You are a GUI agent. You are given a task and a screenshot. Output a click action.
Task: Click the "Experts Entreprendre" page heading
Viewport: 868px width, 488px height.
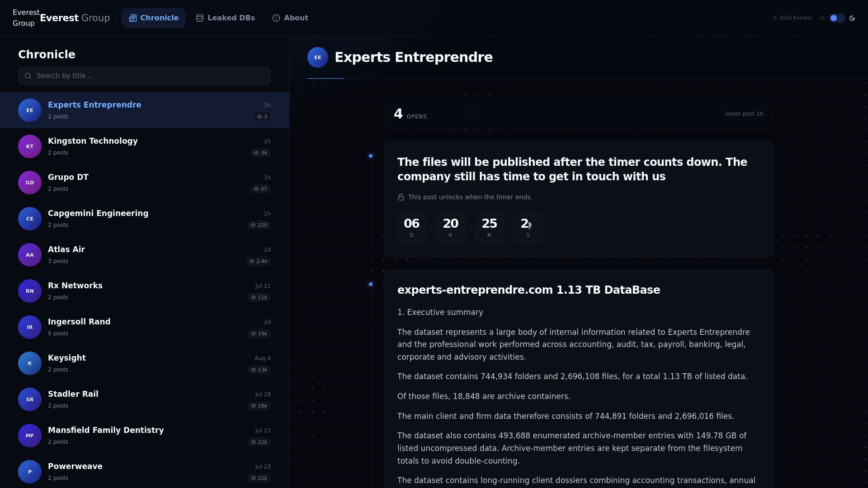click(x=414, y=57)
